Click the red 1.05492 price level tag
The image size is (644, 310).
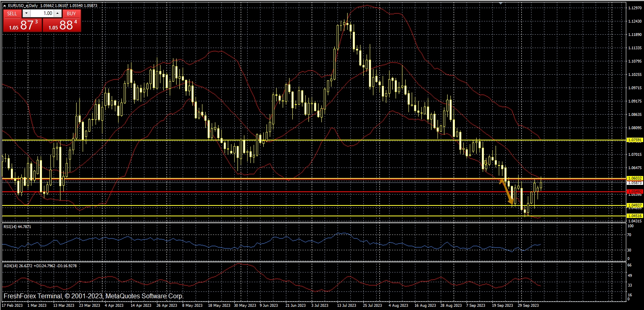click(635, 191)
